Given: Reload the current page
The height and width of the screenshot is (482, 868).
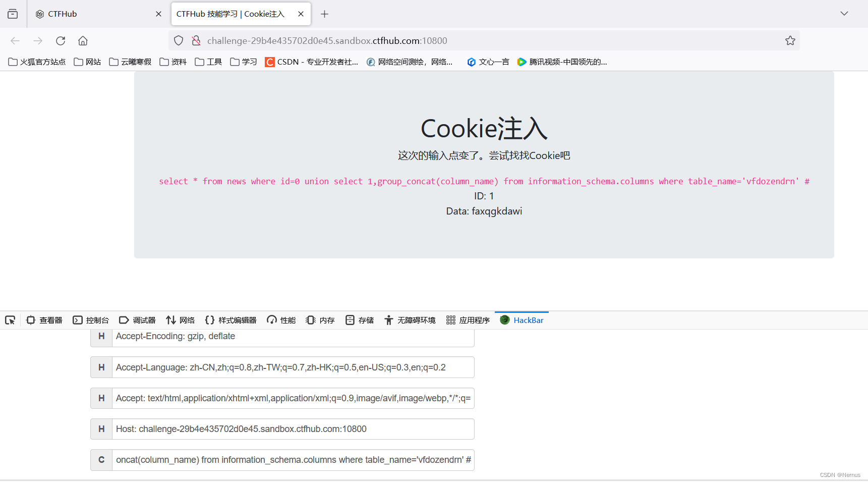Looking at the screenshot, I should [x=61, y=40].
